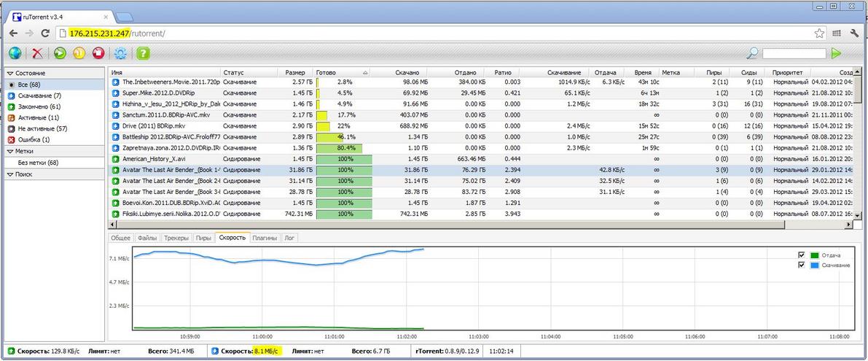Click the green Start torrent icon
This screenshot has width=868, height=361.
coord(60,53)
